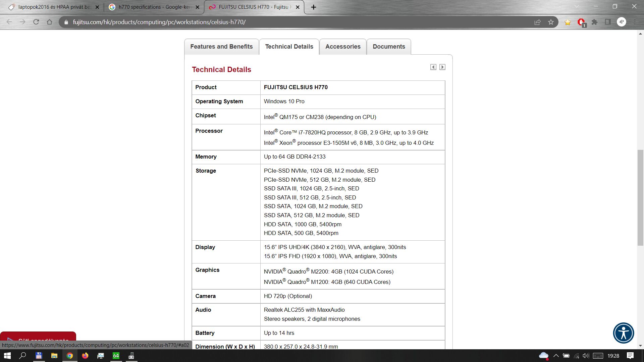Image resolution: width=644 pixels, height=362 pixels.
Task: Click the Windows Start button
Action: pyautogui.click(x=7, y=356)
